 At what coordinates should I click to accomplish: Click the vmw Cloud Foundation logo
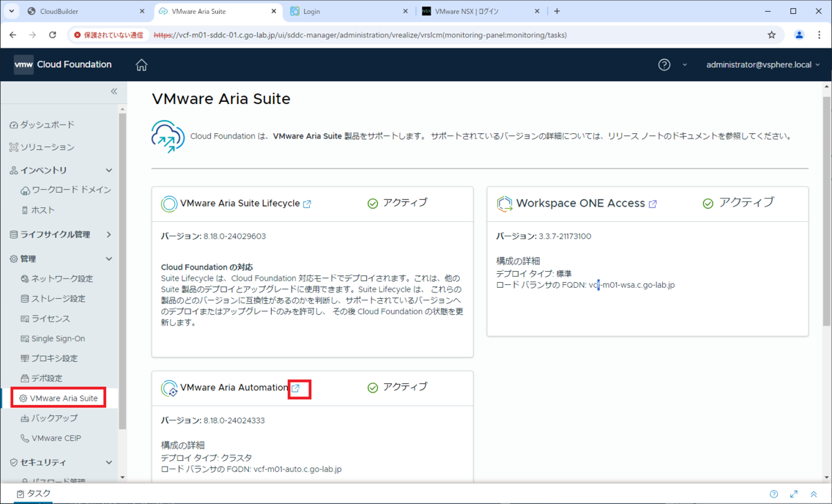pyautogui.click(x=63, y=64)
